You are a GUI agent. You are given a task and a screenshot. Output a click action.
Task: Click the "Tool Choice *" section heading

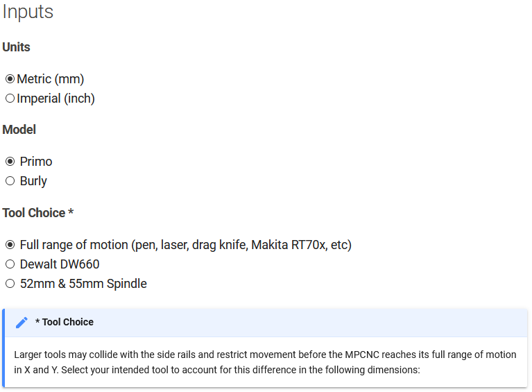tap(38, 213)
